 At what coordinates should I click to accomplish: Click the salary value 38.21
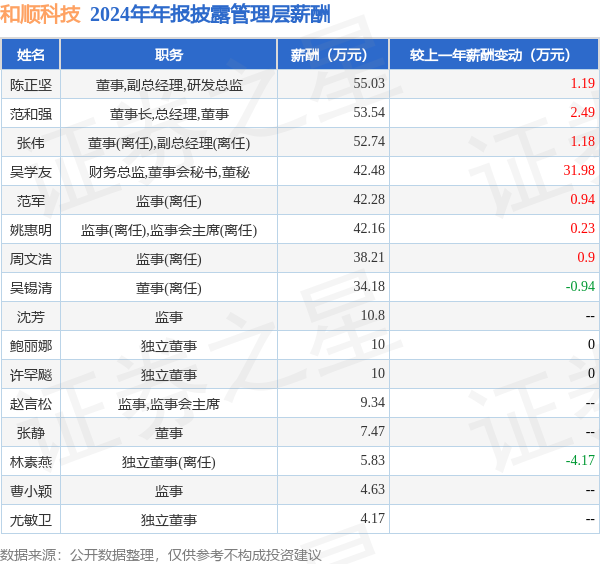(369, 258)
